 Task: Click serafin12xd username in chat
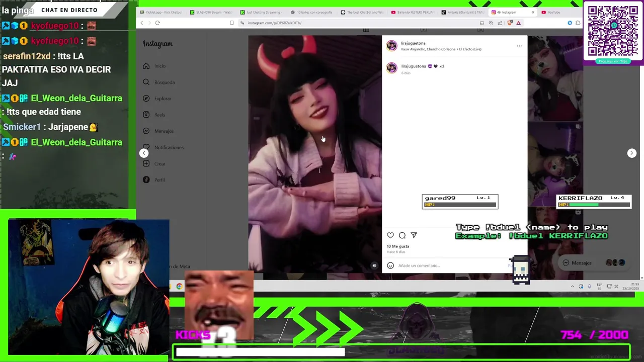27,56
